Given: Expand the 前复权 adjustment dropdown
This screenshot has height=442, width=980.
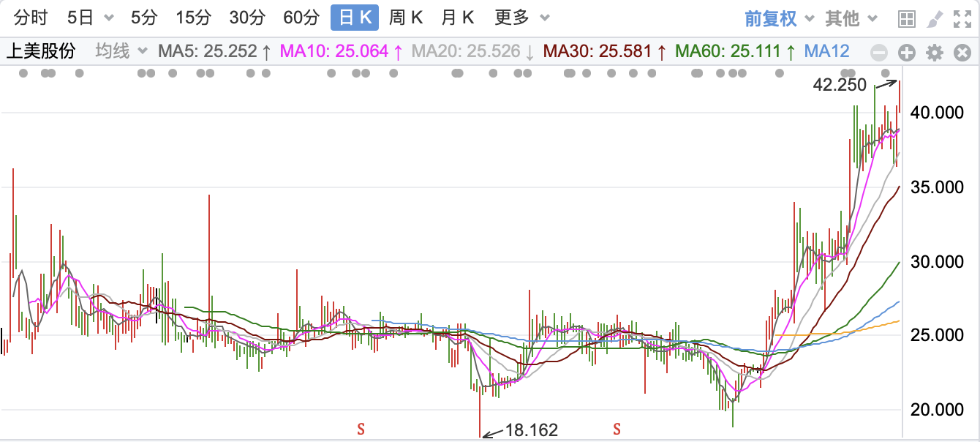Looking at the screenshot, I should pos(780,18).
